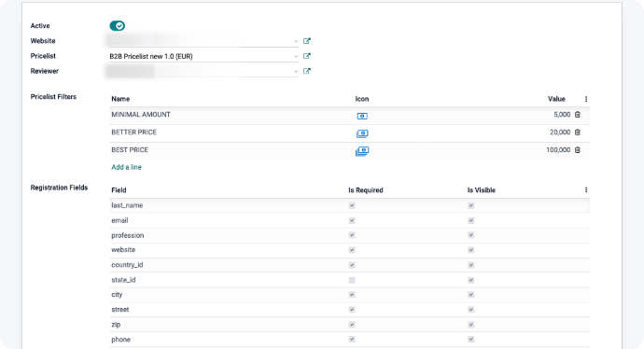This screenshot has width=644, height=349.
Task: Click the BEST PRICE banknote stack icon
Action: [362, 151]
